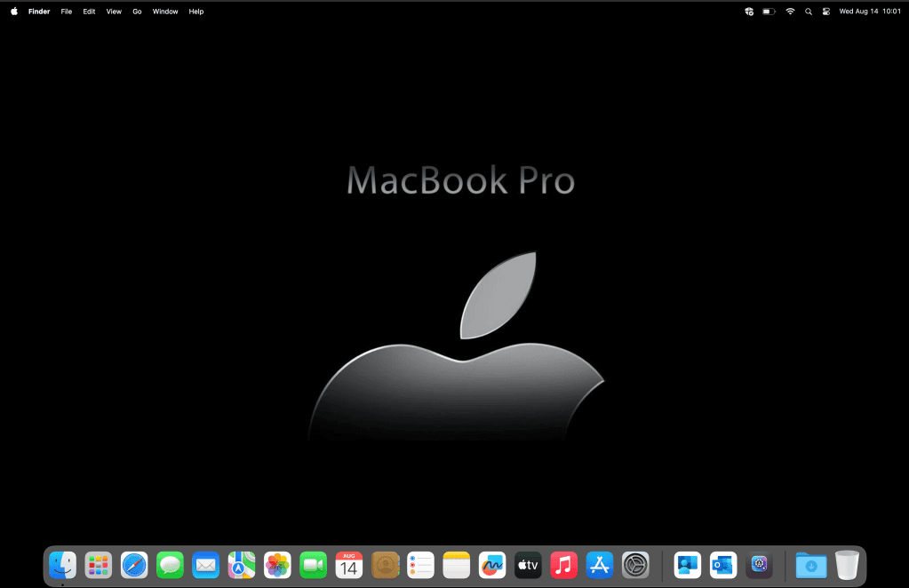The width and height of the screenshot is (909, 588).
Task: Launch Microsoft Outlook from Dock
Action: [x=723, y=565]
